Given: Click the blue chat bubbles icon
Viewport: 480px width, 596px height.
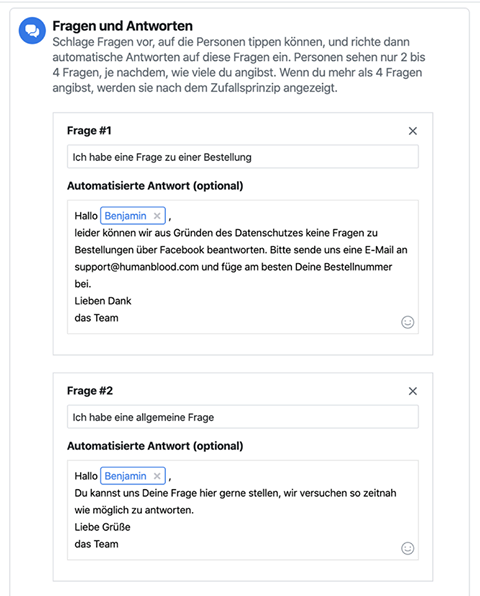Looking at the screenshot, I should coord(32,30).
